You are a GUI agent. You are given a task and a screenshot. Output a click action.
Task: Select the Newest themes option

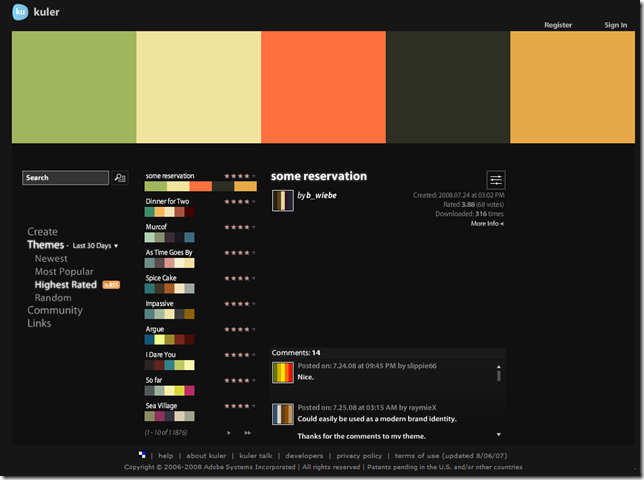tap(51, 259)
